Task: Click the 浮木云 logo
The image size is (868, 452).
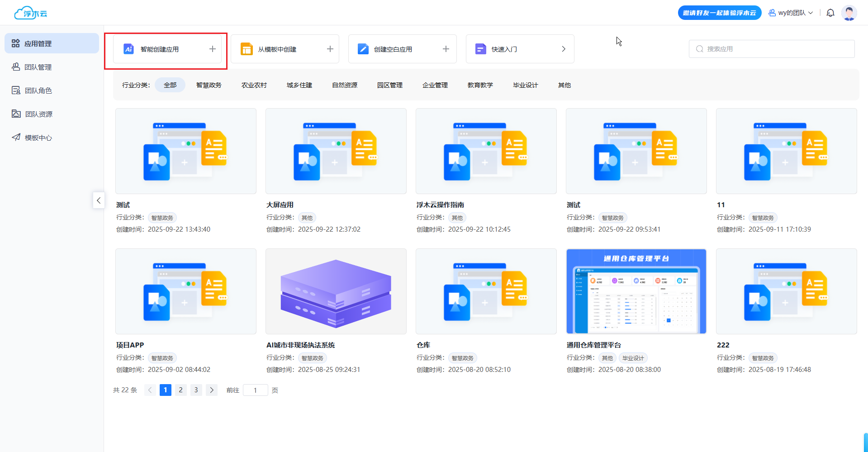Action: coord(31,13)
